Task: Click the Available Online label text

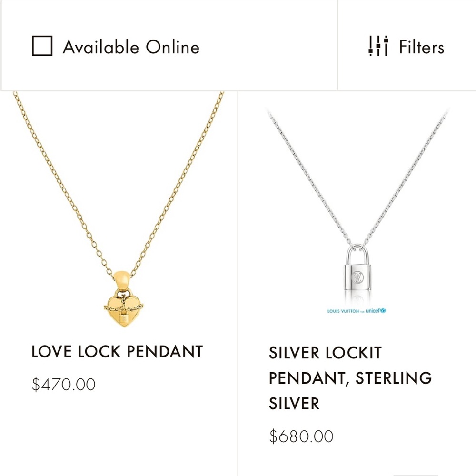Action: tap(131, 47)
